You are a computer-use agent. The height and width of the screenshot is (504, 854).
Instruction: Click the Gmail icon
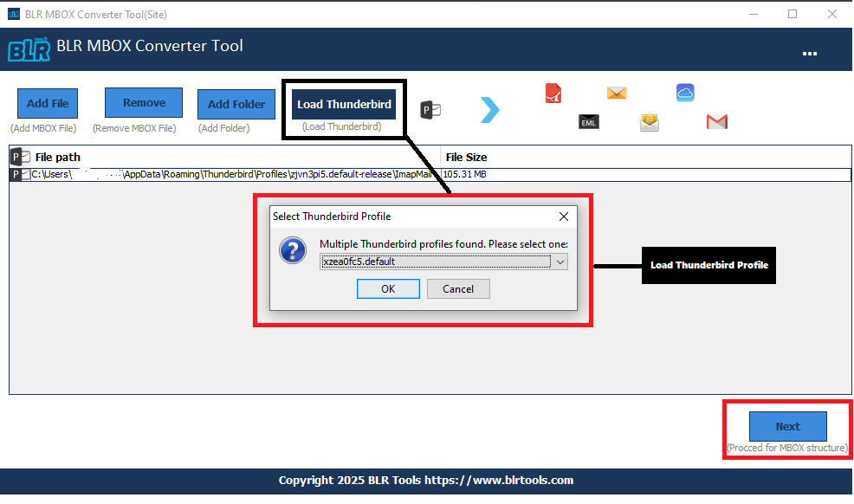click(x=716, y=122)
